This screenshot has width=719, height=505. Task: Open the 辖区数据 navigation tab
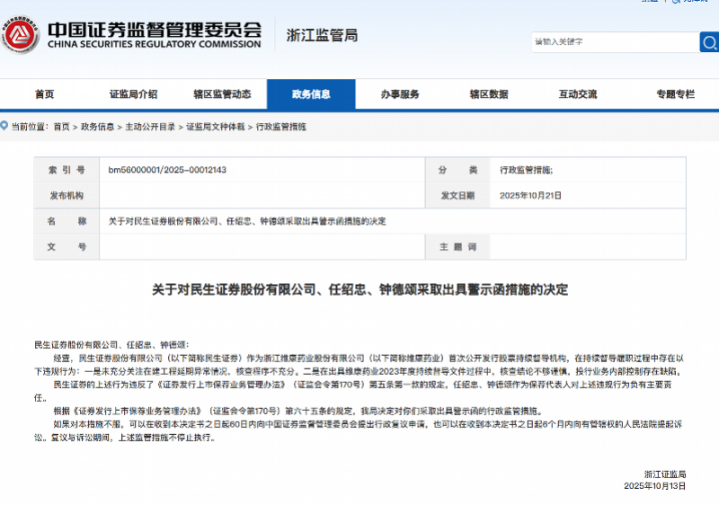pos(489,94)
